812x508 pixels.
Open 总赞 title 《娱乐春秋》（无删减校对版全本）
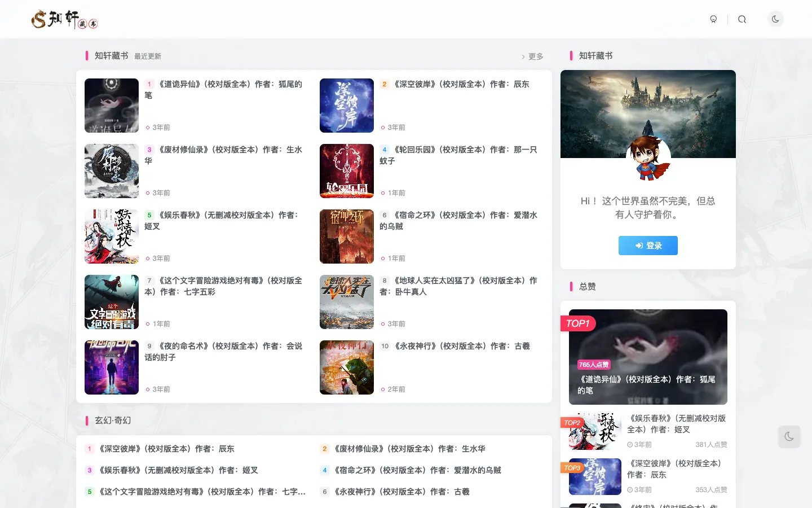click(x=677, y=424)
